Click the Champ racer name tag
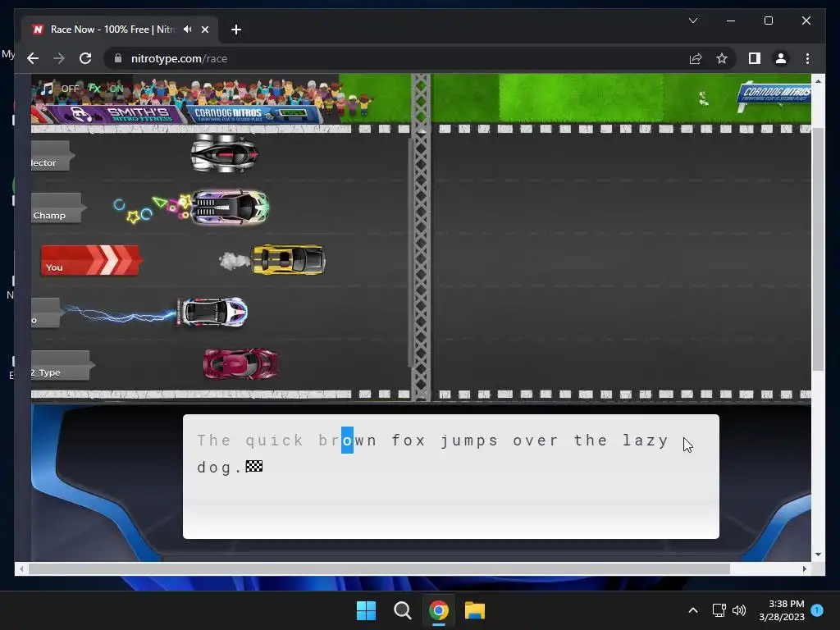This screenshot has height=630, width=840. click(57, 208)
